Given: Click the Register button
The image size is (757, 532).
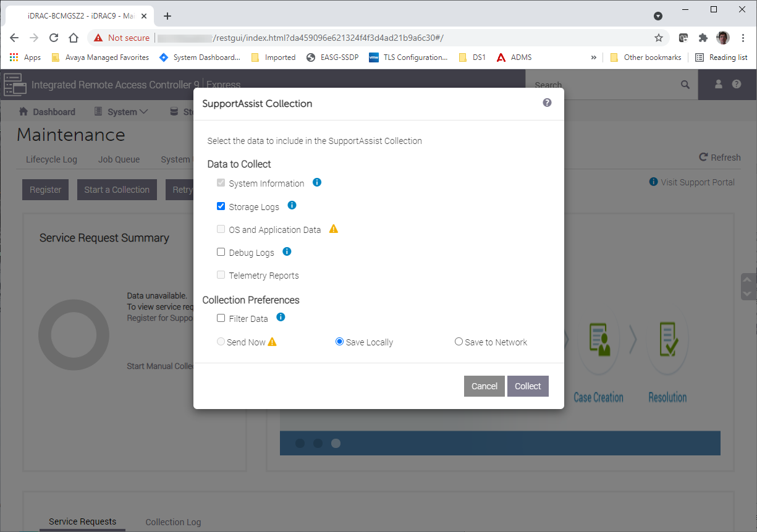Looking at the screenshot, I should [x=46, y=190].
